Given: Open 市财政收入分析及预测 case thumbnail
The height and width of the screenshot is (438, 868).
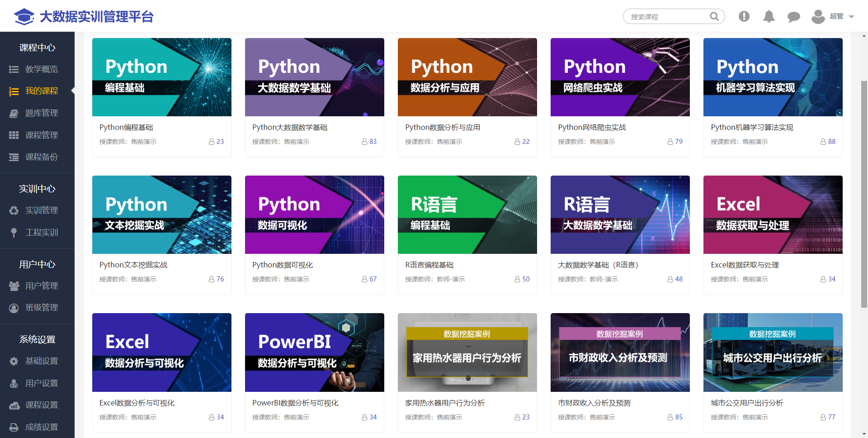Looking at the screenshot, I should click(620, 352).
